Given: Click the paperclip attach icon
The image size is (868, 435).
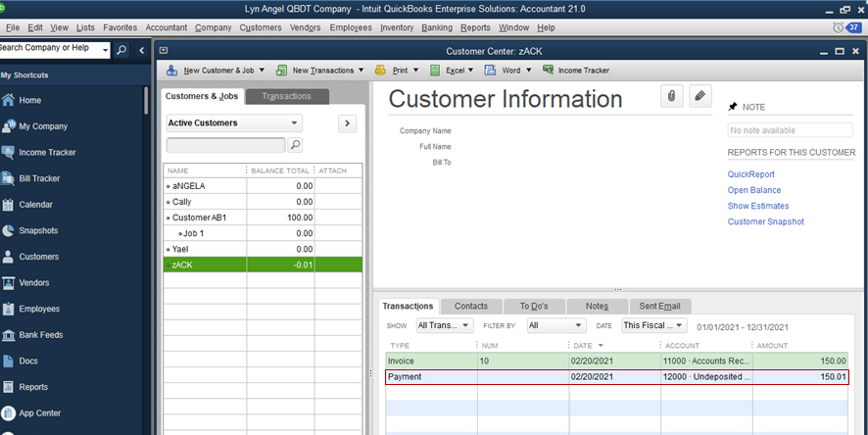Looking at the screenshot, I should 671,96.
